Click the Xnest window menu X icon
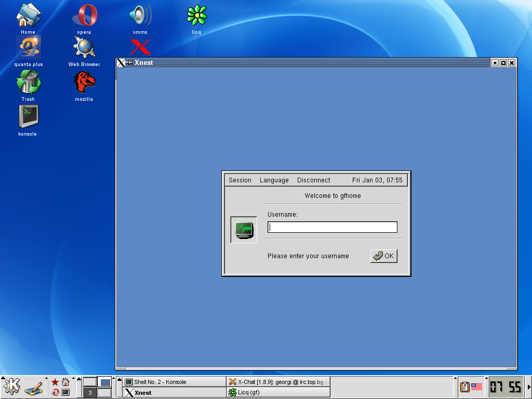532x399 pixels. pyautogui.click(x=121, y=63)
